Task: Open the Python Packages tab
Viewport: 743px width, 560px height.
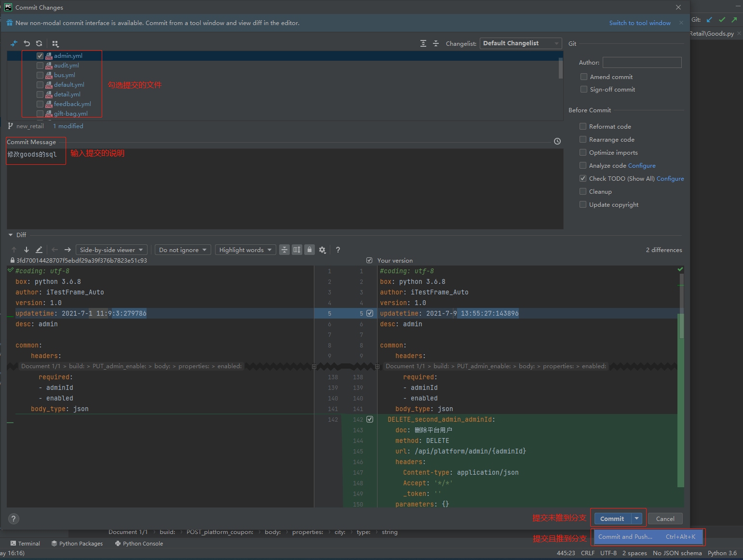Action: tap(77, 544)
